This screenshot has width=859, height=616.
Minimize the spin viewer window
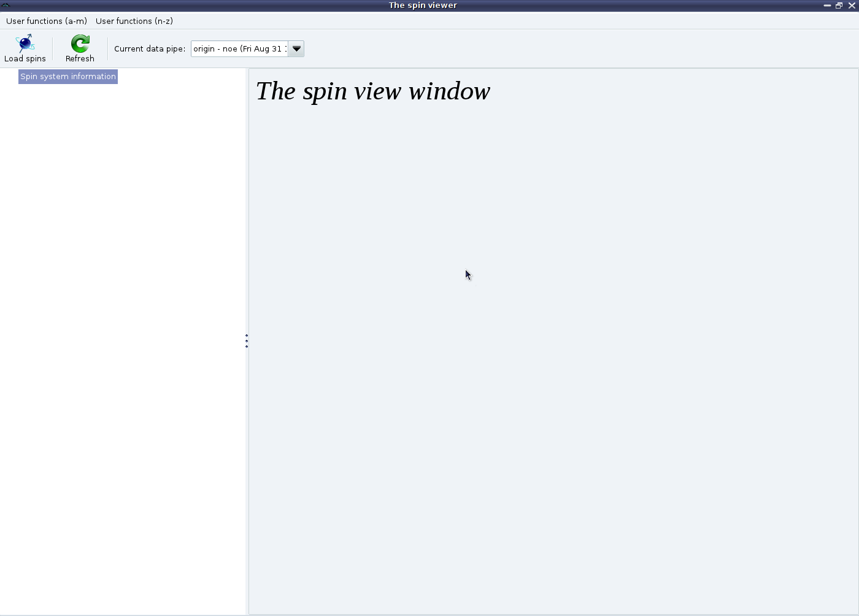(827, 5)
